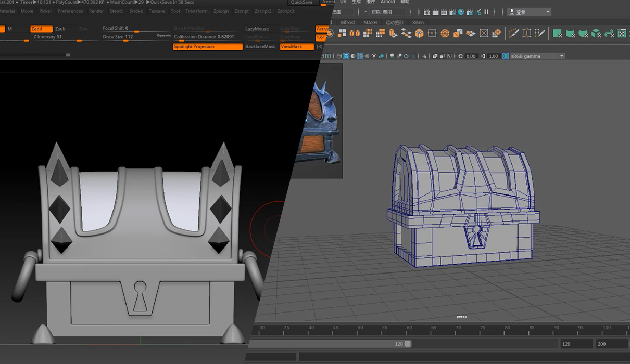
Task: Toggle Spotlight Projection in ZBrush
Action: point(208,47)
